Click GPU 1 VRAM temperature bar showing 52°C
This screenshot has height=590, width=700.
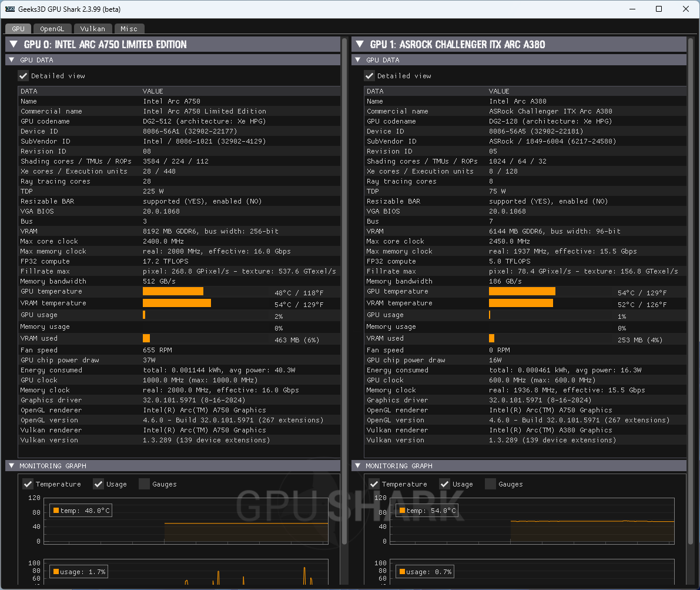[521, 303]
